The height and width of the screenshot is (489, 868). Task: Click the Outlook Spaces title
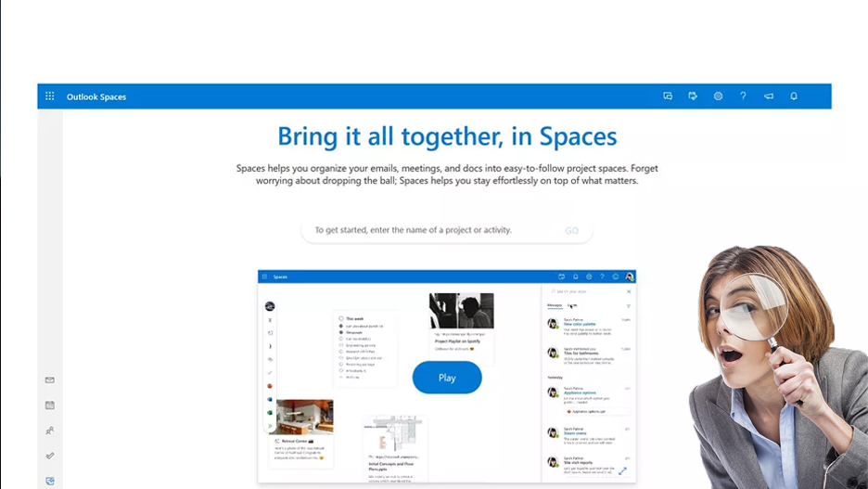click(96, 97)
